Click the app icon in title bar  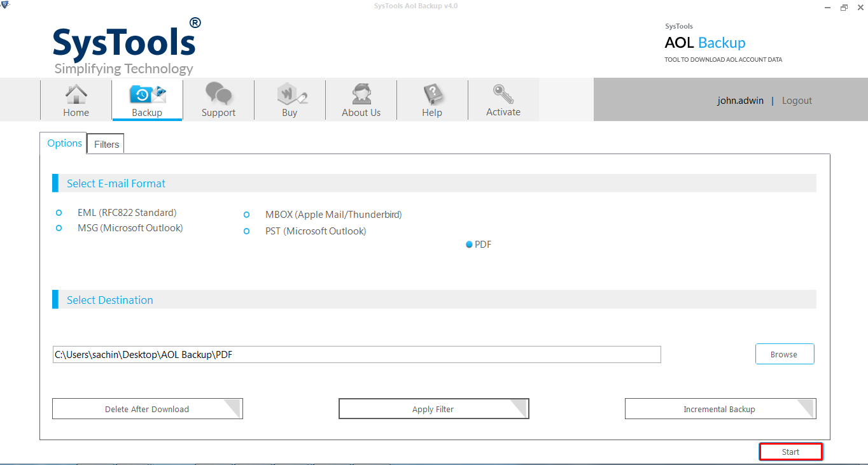[x=6, y=6]
